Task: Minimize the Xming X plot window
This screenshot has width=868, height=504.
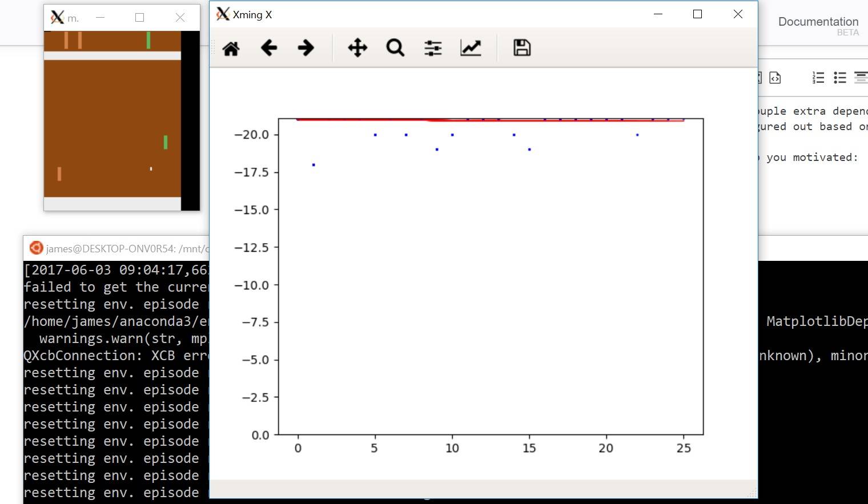Action: (x=658, y=14)
